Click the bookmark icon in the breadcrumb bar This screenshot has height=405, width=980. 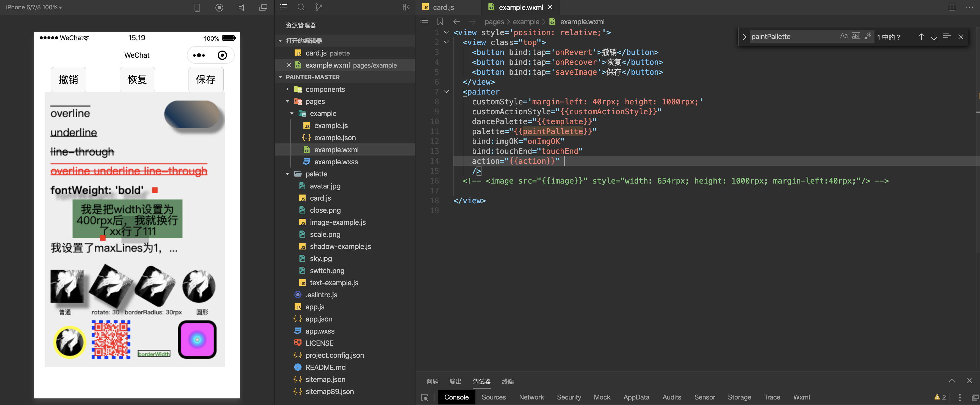click(440, 22)
